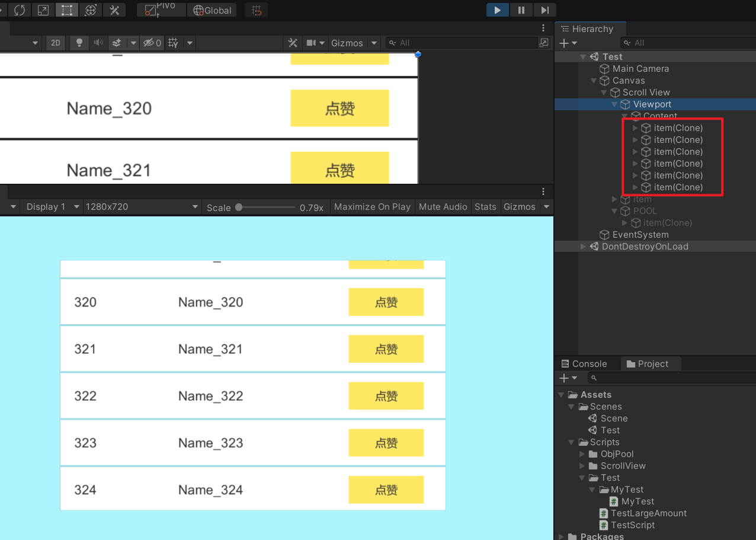
Task: Toggle grid snapping icon in top toolbar
Action: click(256, 10)
